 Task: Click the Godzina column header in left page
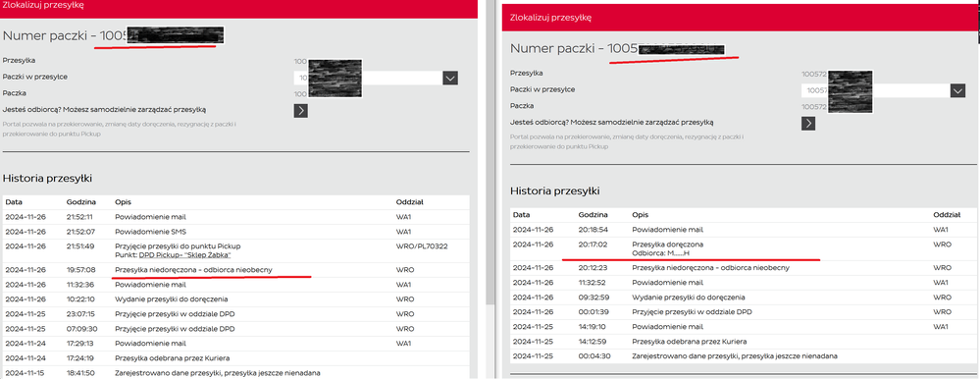[81, 202]
